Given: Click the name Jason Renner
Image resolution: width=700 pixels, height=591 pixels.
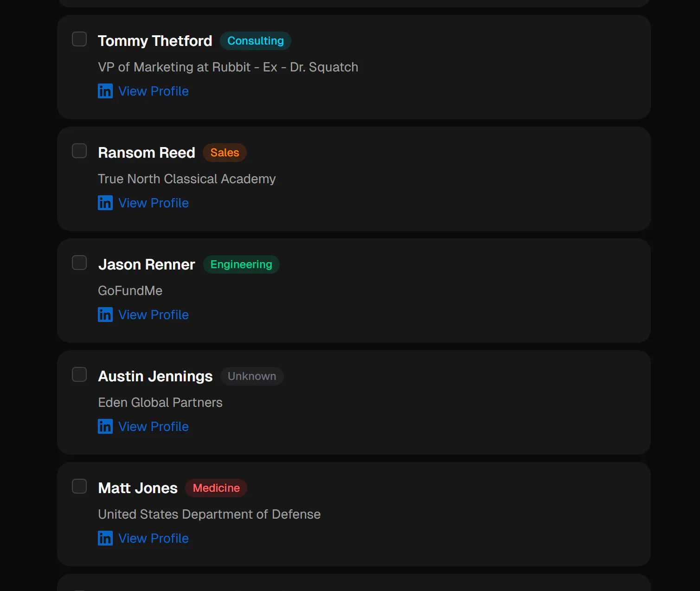Looking at the screenshot, I should tap(147, 264).
